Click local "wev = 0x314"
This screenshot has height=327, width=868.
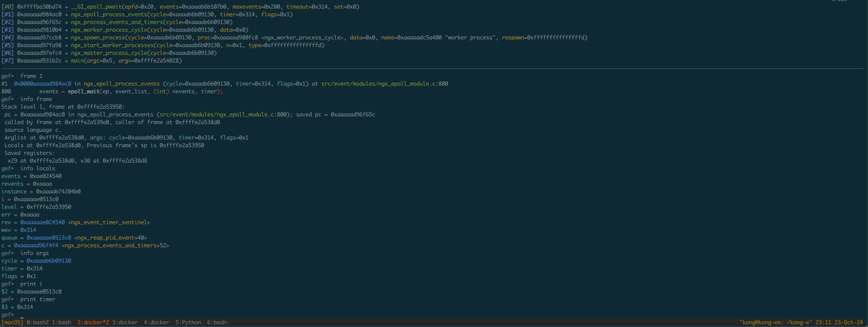click(x=19, y=230)
